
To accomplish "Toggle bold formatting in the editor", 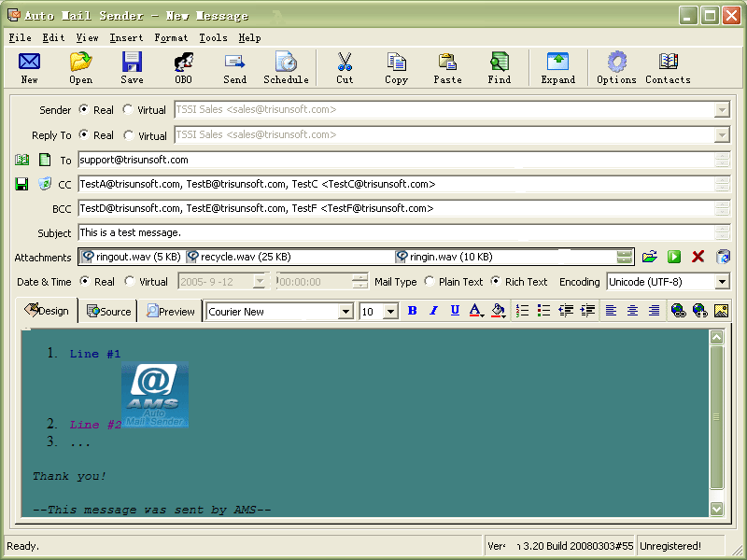I will coord(413,311).
